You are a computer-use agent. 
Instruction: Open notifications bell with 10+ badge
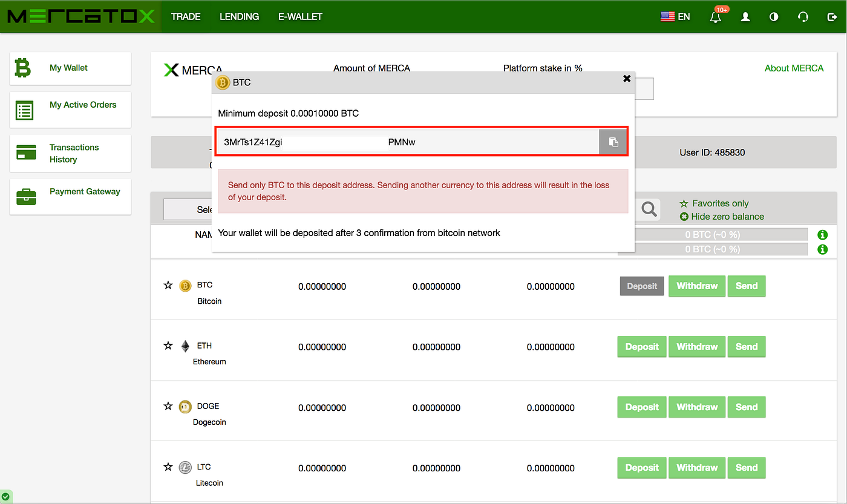point(716,16)
